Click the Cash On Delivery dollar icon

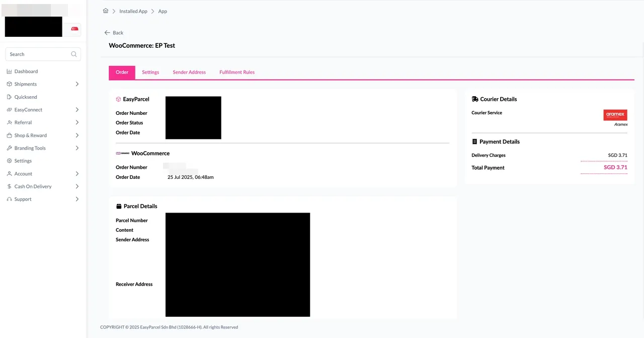point(9,186)
